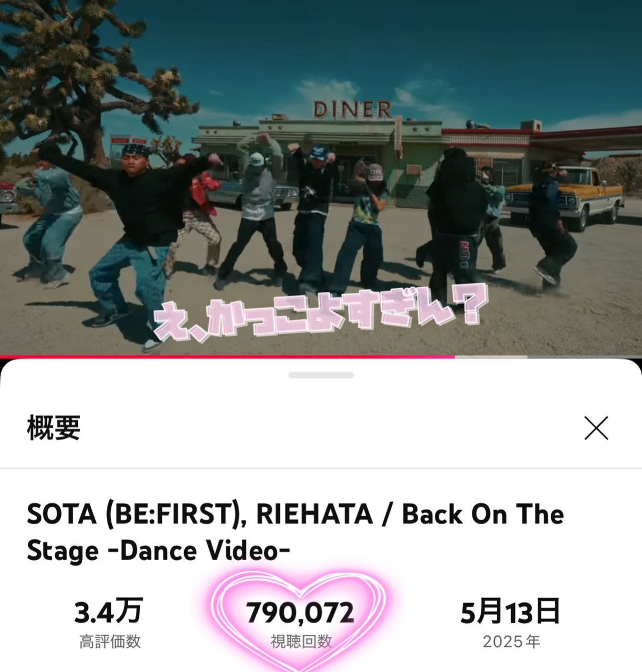Tap the gray drag handle above 概要

point(321,375)
